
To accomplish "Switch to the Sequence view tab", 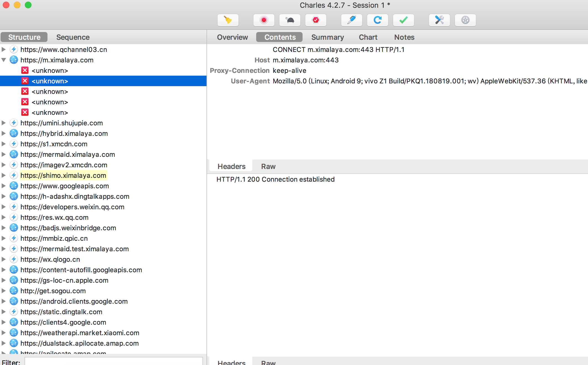I will click(73, 37).
